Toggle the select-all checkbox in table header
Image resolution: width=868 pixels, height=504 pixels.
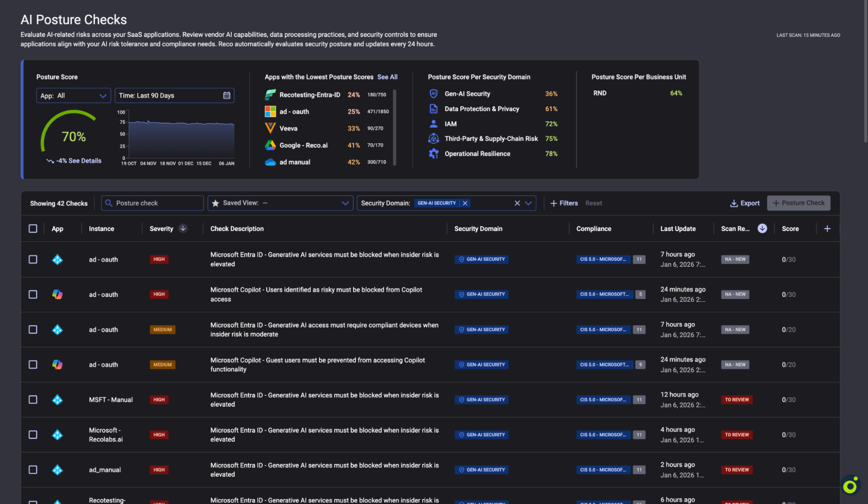click(x=33, y=229)
